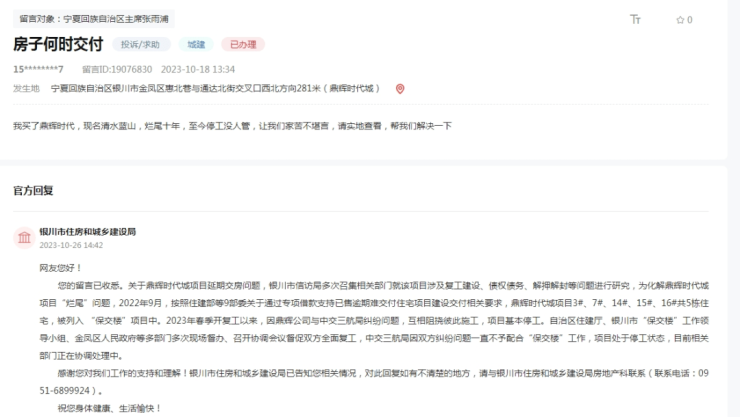Click the location address text for 鼎辉时代城

(x=215, y=88)
